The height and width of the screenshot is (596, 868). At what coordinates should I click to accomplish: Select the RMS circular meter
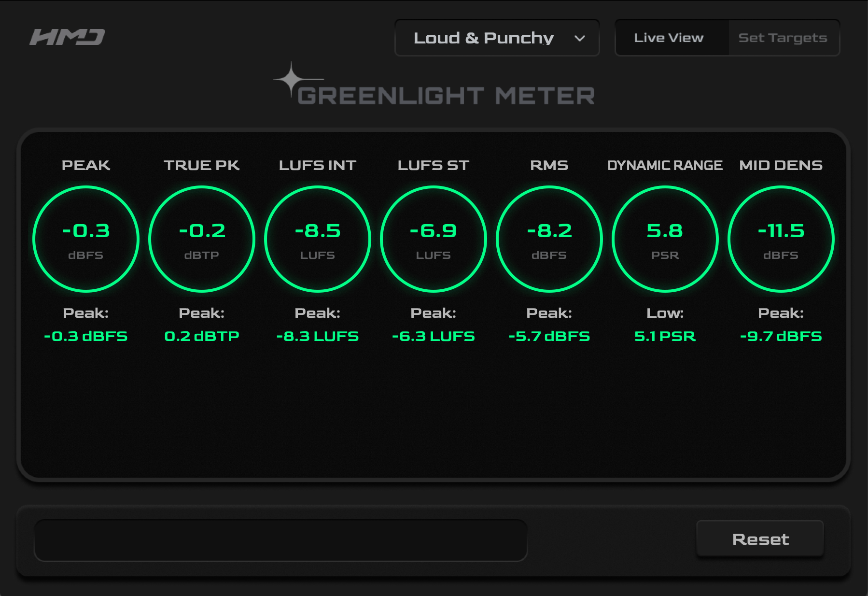point(549,239)
